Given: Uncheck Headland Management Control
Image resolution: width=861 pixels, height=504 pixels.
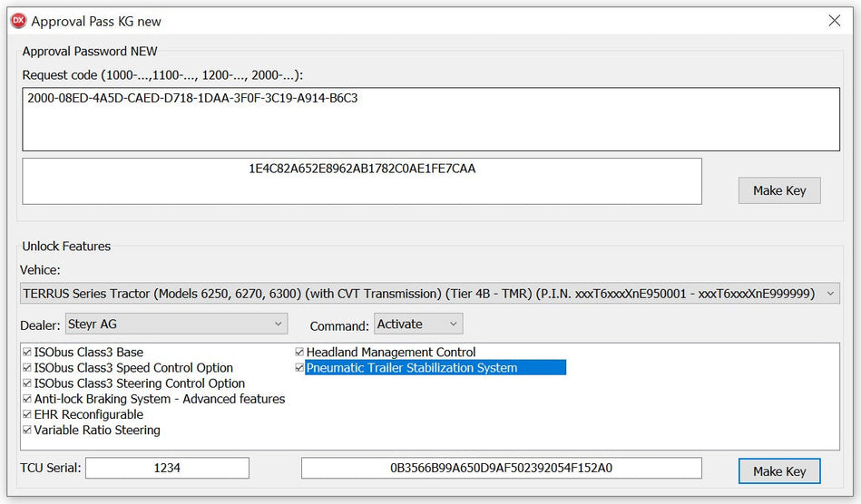Looking at the screenshot, I should coord(299,353).
